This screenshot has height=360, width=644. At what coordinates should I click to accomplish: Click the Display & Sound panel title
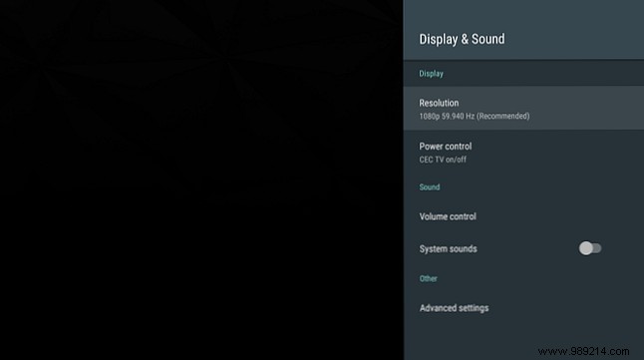click(x=462, y=39)
